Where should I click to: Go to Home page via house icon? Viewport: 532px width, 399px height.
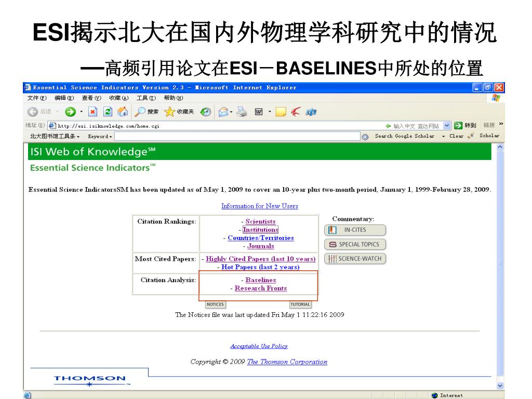pos(123,112)
